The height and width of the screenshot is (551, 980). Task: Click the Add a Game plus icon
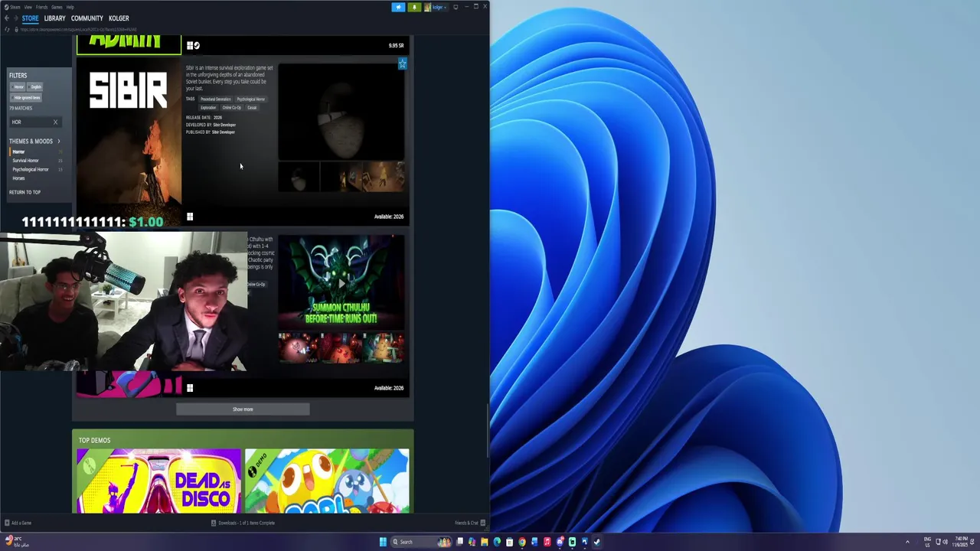[x=7, y=523]
